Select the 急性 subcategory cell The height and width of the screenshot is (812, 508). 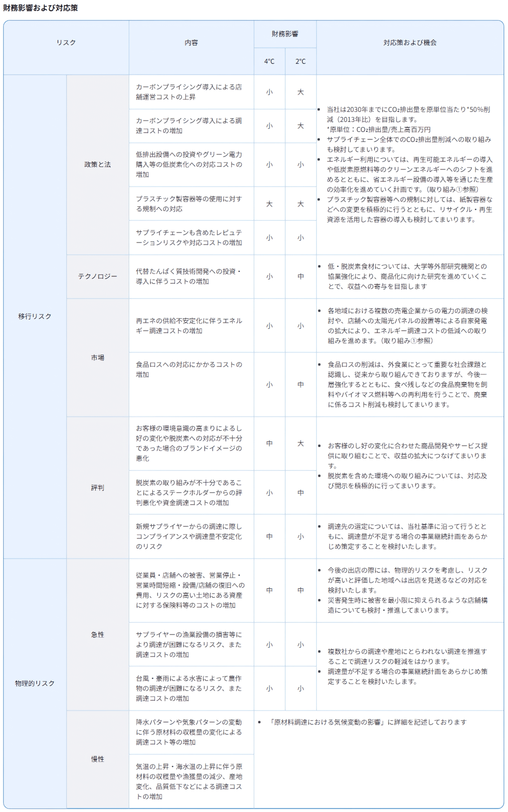pyautogui.click(x=97, y=634)
